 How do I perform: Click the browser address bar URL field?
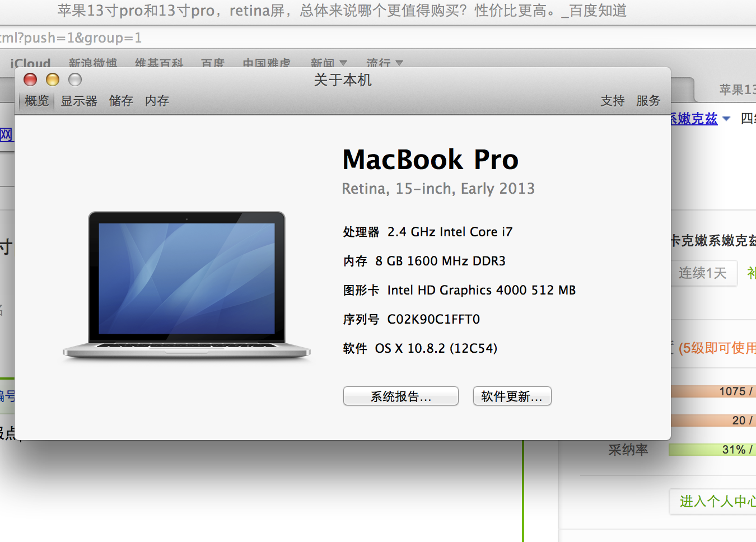pyautogui.click(x=378, y=38)
